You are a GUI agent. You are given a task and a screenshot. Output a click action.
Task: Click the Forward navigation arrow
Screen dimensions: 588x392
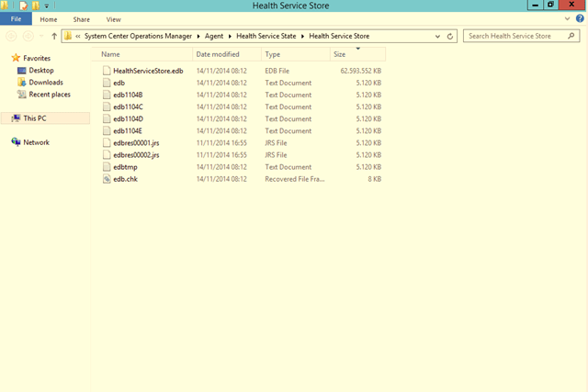[28, 36]
